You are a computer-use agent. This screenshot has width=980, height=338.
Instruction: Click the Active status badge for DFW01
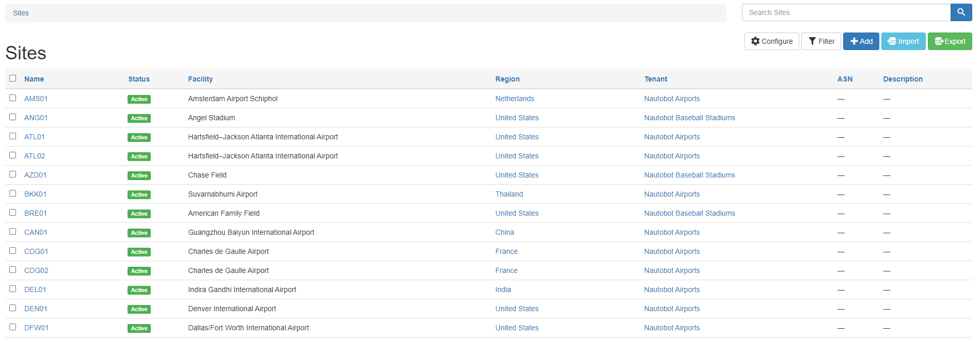coord(139,328)
